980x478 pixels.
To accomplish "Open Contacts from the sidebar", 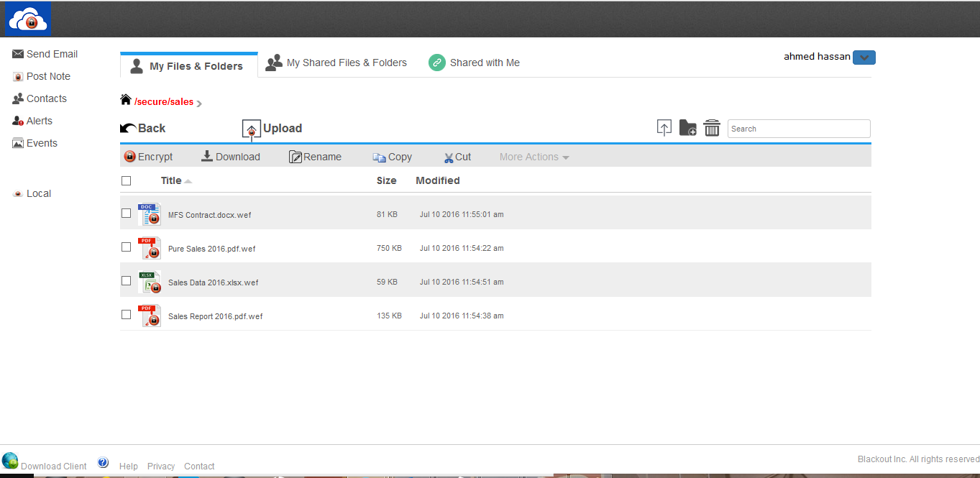I will pyautogui.click(x=17, y=98).
